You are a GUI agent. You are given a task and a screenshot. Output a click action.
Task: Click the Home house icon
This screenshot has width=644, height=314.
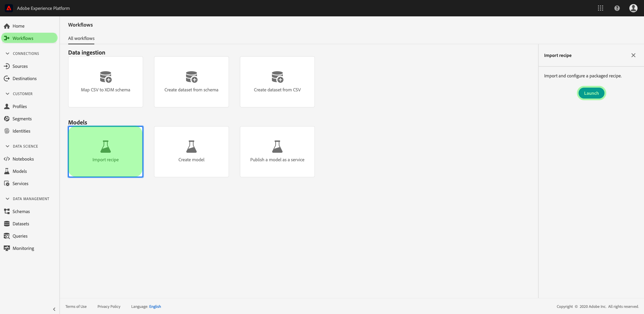point(7,26)
